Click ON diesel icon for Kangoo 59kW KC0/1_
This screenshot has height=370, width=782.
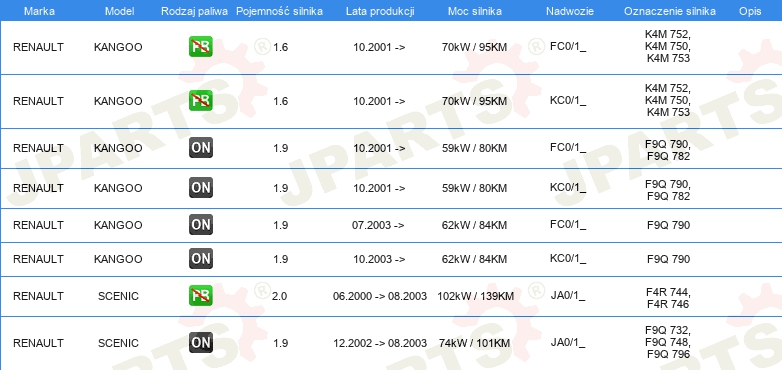(x=201, y=187)
